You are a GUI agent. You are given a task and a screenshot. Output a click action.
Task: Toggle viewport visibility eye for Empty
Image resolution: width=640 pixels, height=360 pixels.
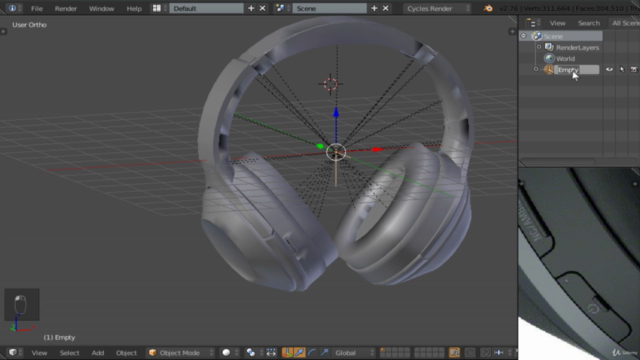[x=609, y=69]
